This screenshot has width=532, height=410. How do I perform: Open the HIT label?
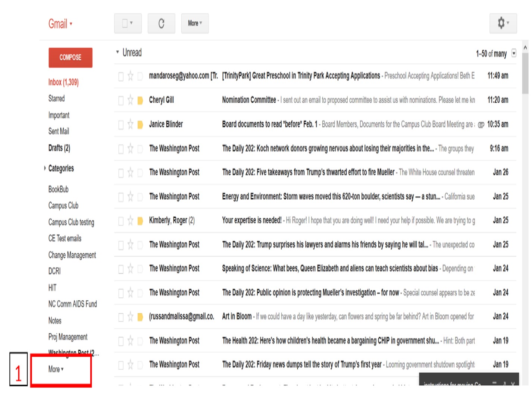(52, 288)
